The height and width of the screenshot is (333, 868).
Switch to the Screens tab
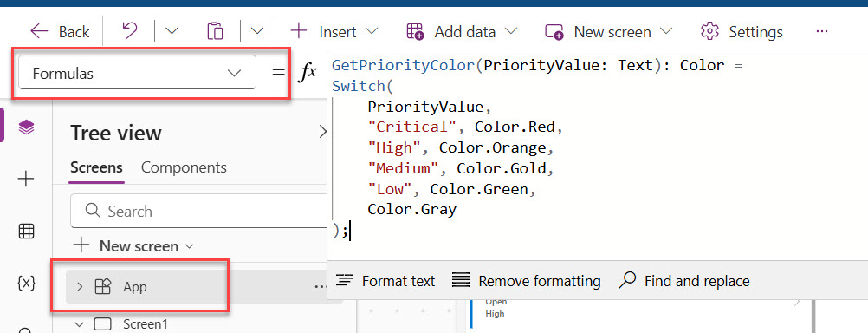tap(96, 167)
